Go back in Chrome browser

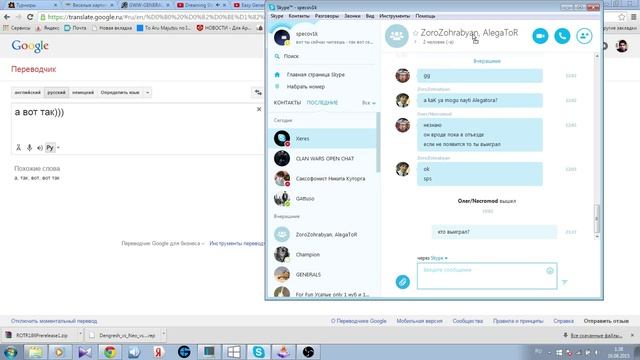click(7, 17)
